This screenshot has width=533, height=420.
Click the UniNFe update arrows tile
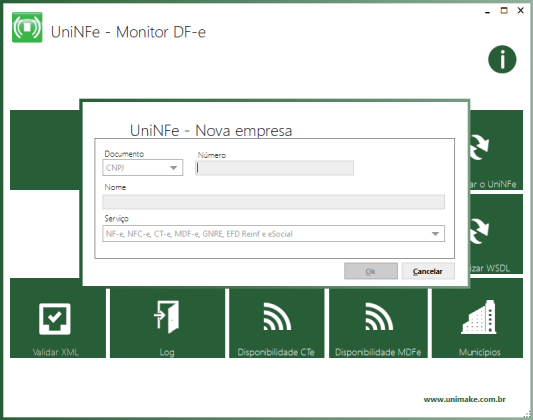click(x=496, y=150)
